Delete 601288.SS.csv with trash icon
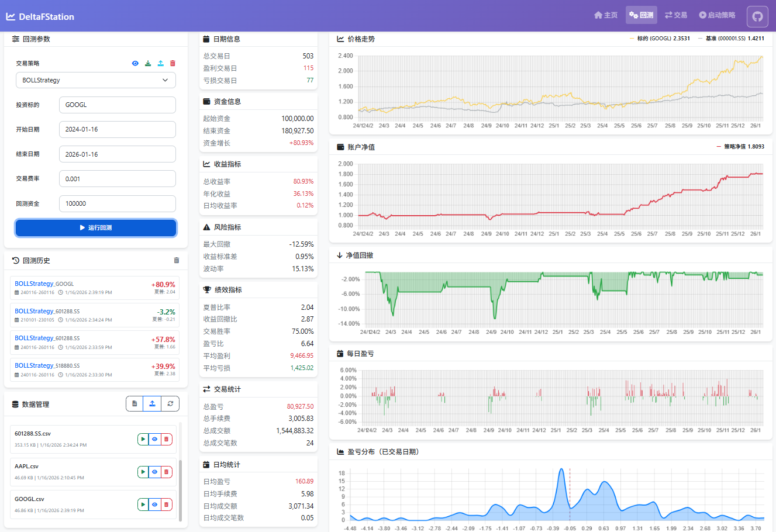Screen dimensions: 776x532 (166, 439)
